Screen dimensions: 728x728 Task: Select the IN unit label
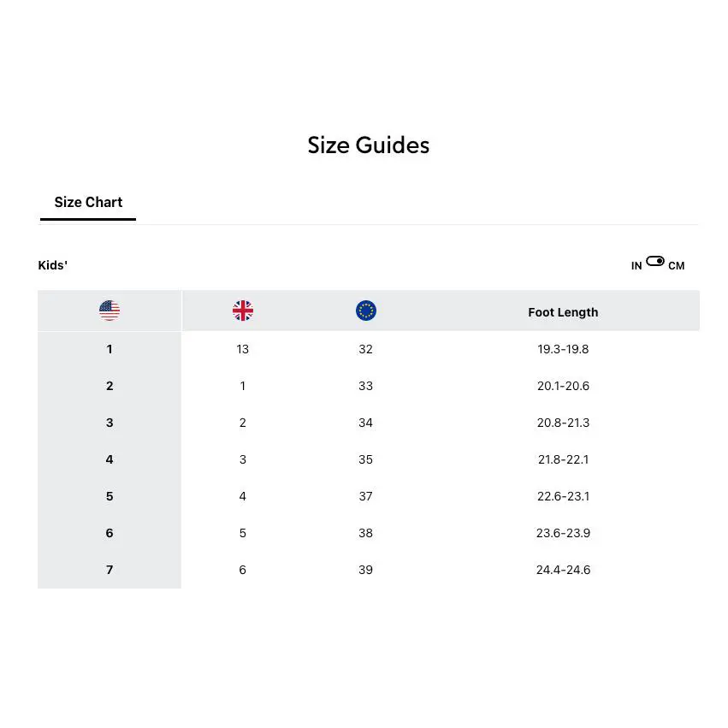click(636, 265)
